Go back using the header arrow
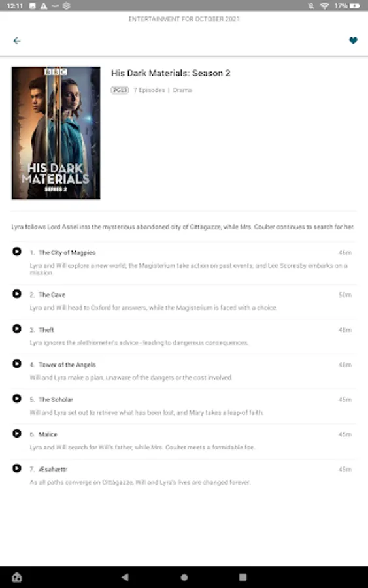 (17, 41)
